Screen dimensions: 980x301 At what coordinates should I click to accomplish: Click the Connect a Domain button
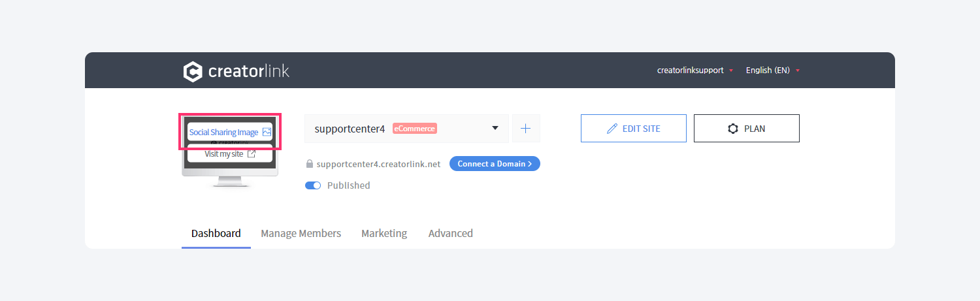(x=495, y=164)
